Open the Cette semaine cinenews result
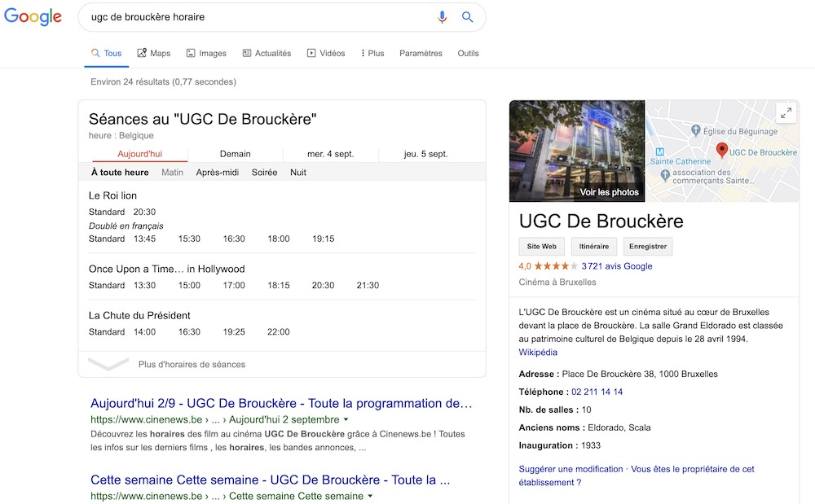This screenshot has width=815, height=504. (x=271, y=480)
